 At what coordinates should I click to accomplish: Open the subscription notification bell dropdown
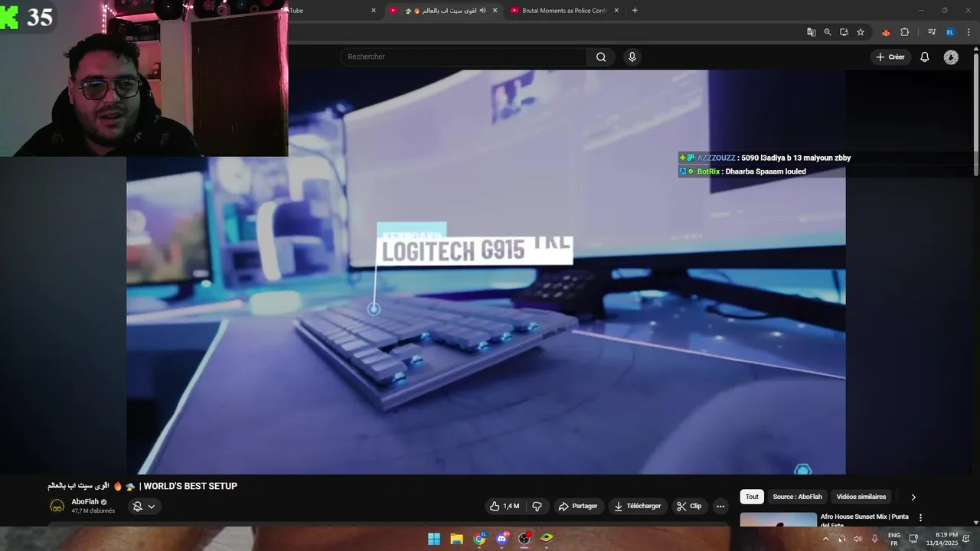143,506
